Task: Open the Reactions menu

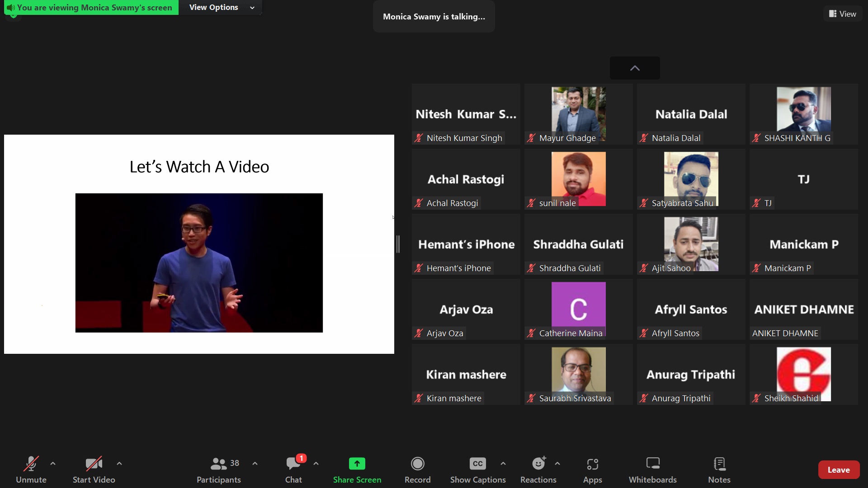Action: 538,470
